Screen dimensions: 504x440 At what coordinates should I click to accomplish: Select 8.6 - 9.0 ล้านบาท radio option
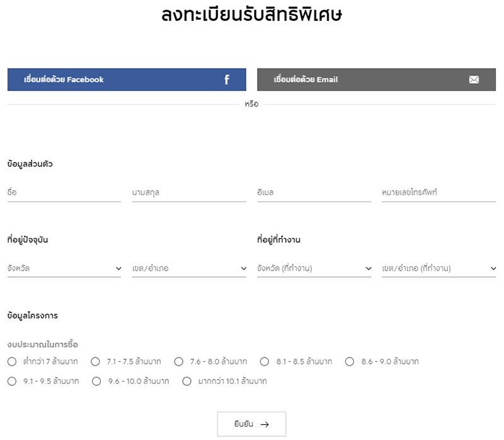(x=350, y=361)
